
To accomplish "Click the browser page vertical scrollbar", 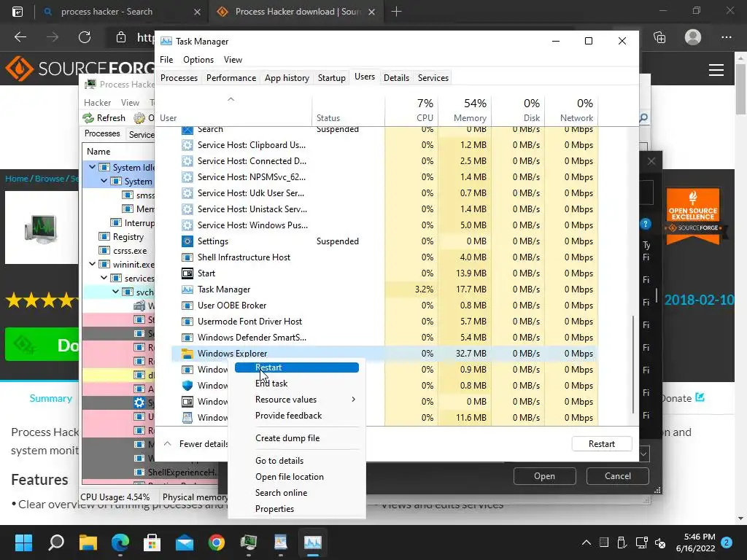I will pos(741,90).
